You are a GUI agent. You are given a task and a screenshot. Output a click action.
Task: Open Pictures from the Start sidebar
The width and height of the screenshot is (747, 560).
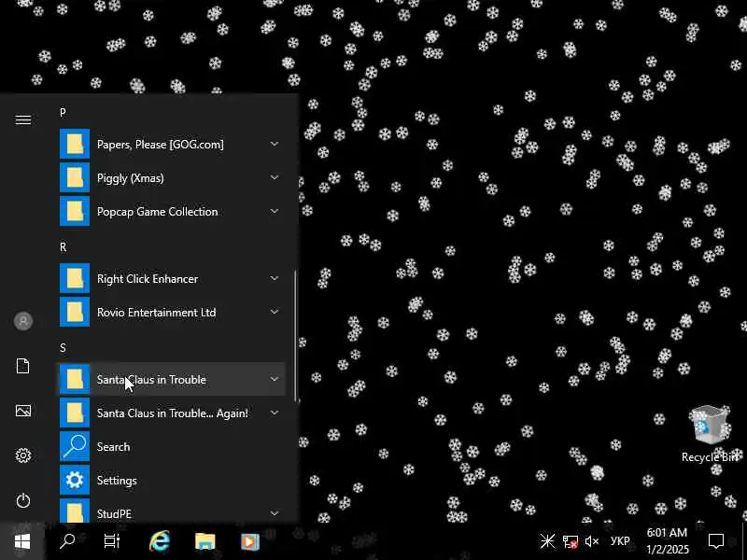tap(22, 411)
